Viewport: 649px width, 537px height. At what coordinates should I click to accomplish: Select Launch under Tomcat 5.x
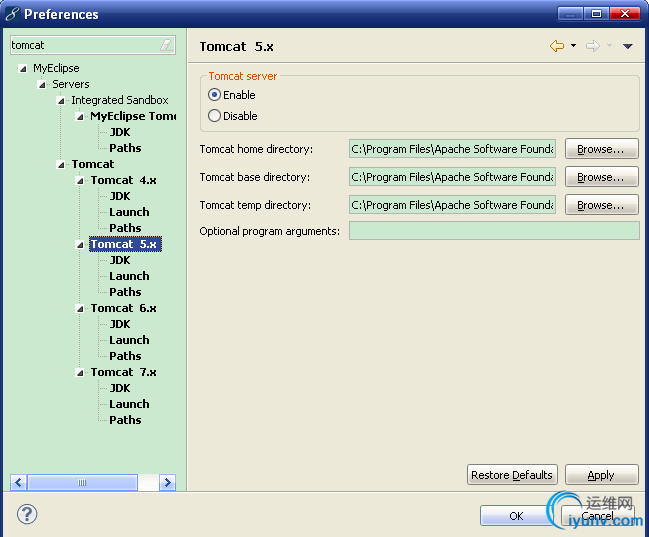coord(129,276)
